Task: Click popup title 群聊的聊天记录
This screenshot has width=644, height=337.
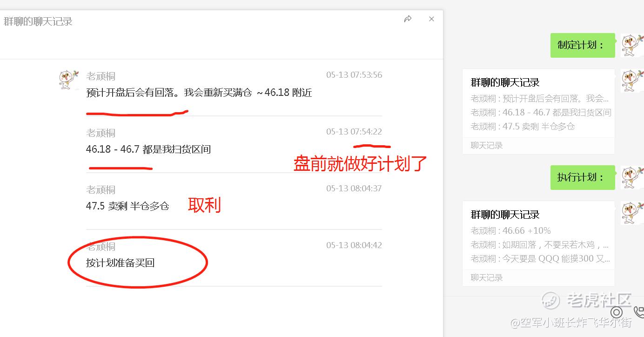Action: click(x=38, y=21)
